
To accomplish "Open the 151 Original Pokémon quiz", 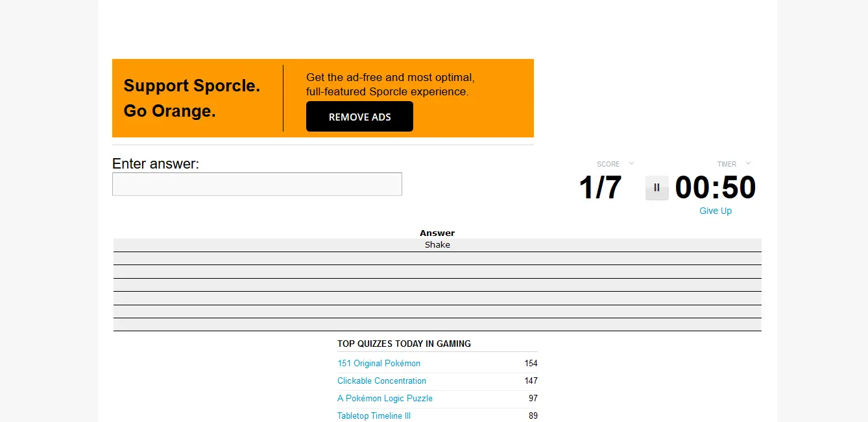I will click(379, 364).
